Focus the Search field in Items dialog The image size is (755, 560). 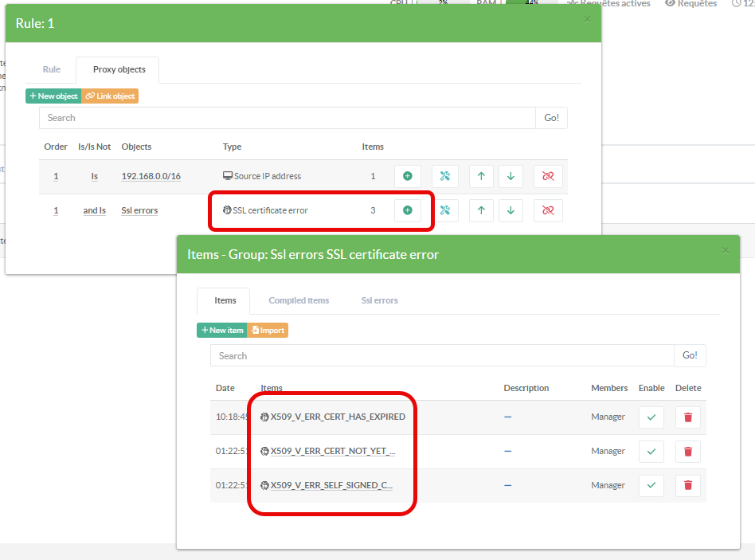442,355
